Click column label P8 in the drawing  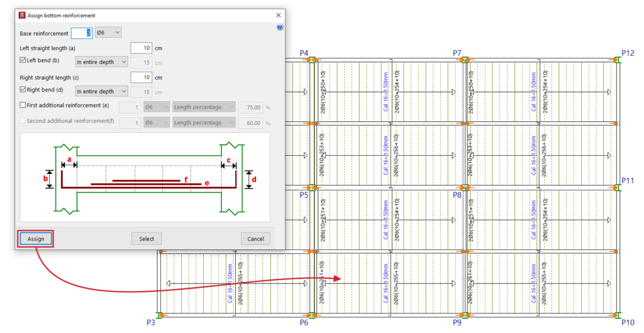[x=457, y=195]
